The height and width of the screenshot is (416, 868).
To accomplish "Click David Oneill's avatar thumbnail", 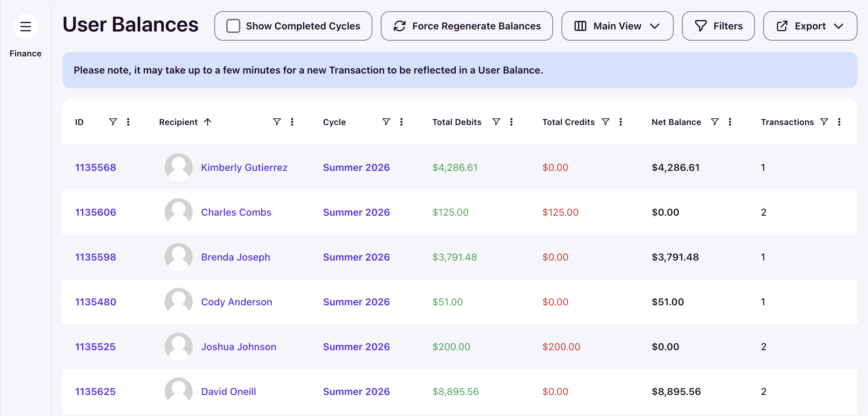I will [179, 391].
